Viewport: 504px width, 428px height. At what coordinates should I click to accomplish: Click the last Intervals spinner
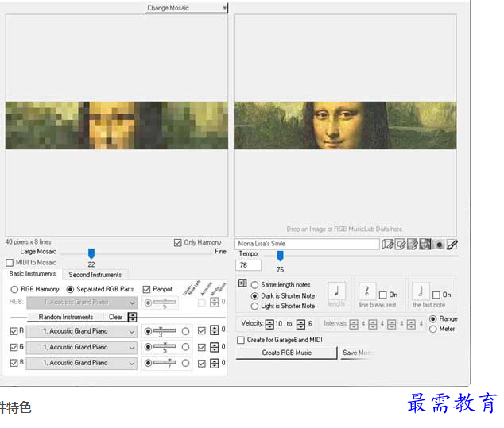411,324
